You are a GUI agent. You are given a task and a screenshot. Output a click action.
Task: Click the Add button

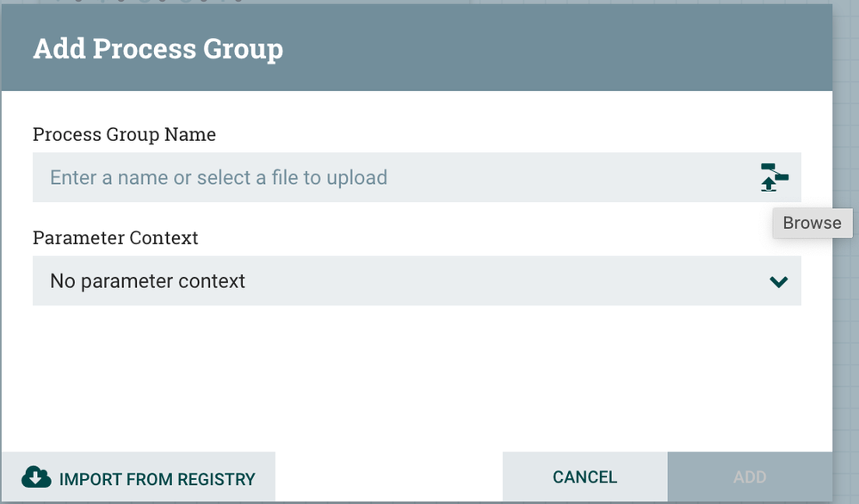749,476
